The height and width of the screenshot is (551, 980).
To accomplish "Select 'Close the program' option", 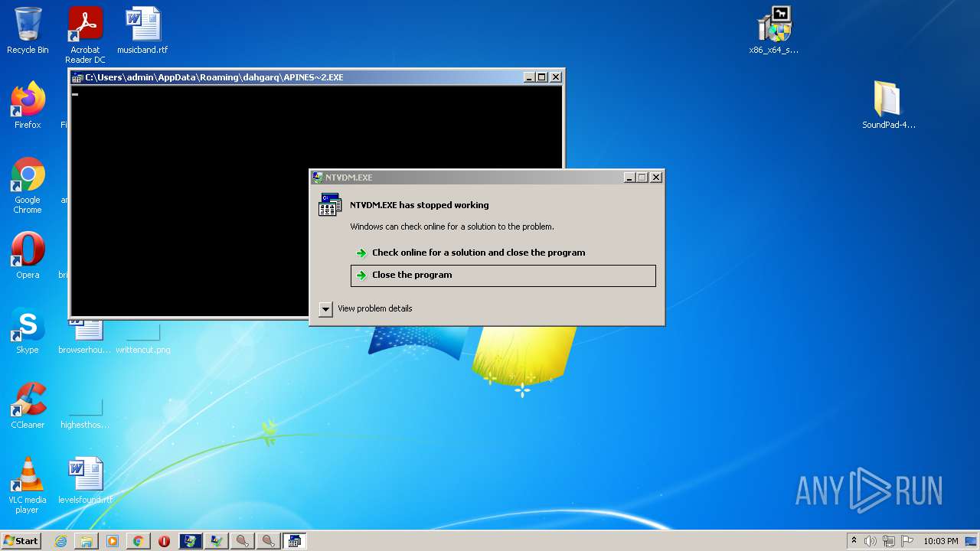I will pos(503,275).
